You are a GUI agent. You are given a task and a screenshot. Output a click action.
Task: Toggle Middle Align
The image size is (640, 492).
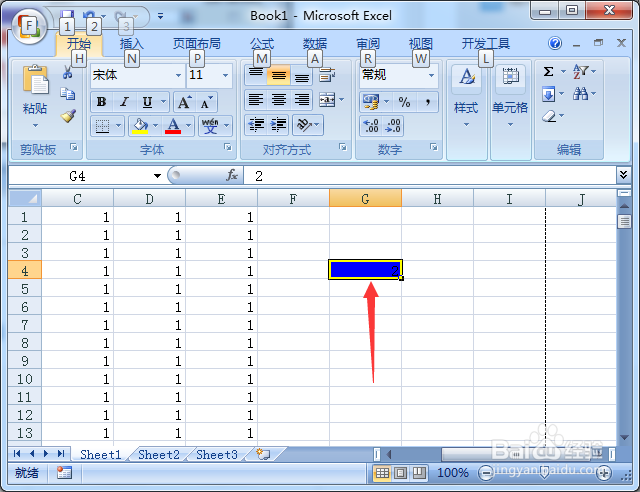point(279,75)
